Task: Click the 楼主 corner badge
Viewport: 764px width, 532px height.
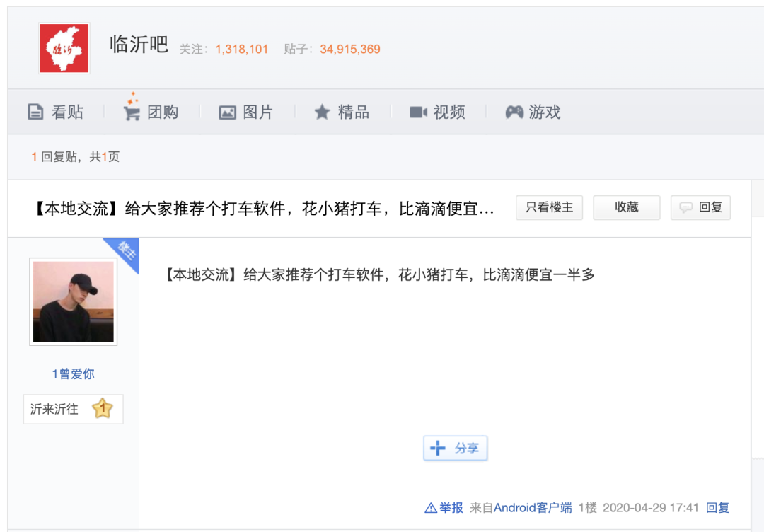Action: tap(125, 252)
